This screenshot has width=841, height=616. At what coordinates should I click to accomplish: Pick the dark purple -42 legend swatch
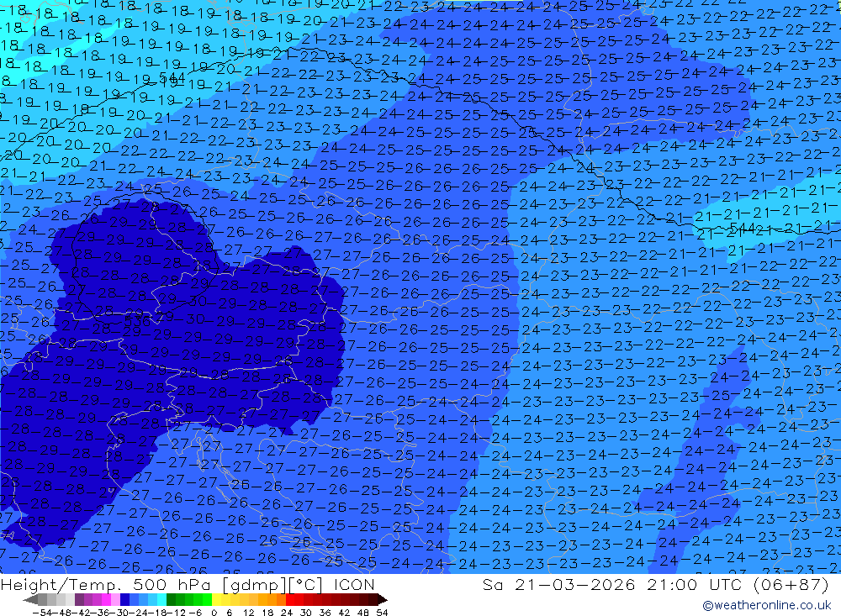coord(79,599)
